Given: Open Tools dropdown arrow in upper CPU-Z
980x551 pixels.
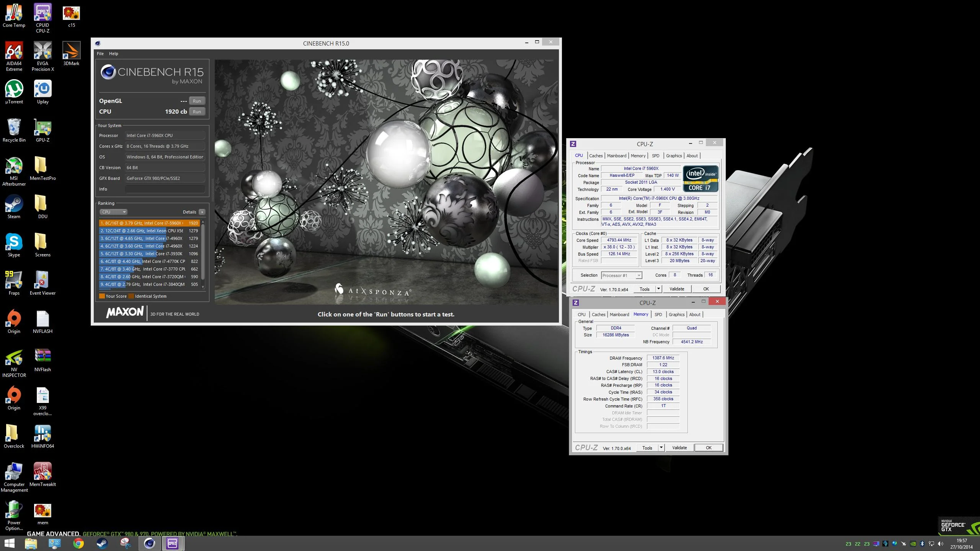Looking at the screenshot, I should [x=658, y=289].
